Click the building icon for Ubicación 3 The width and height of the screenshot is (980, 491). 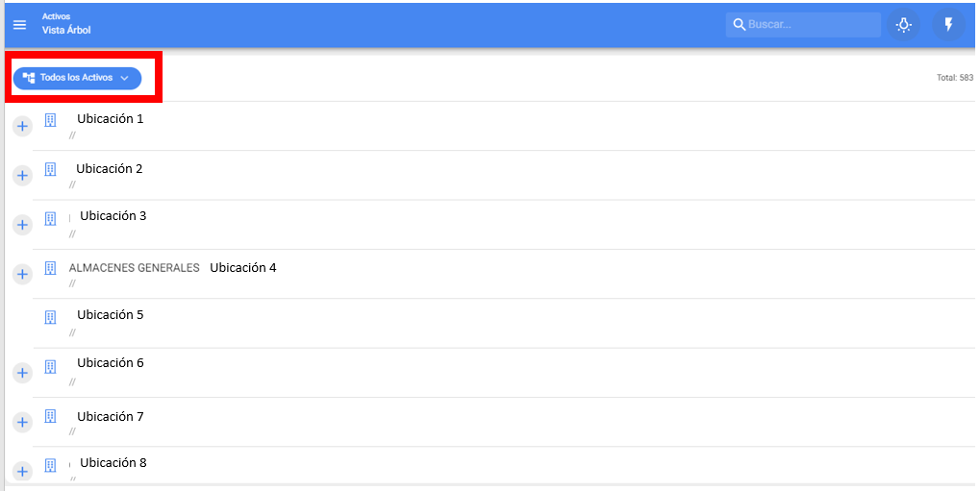51,219
